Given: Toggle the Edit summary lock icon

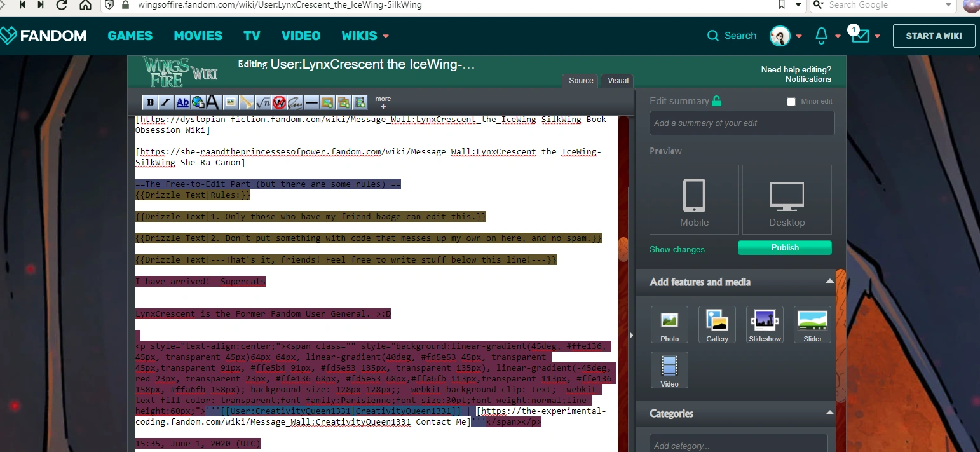Looking at the screenshot, I should coord(717,101).
